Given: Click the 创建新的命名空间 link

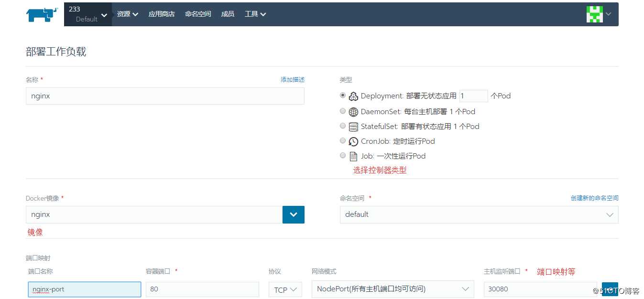Looking at the screenshot, I should pos(594,198).
